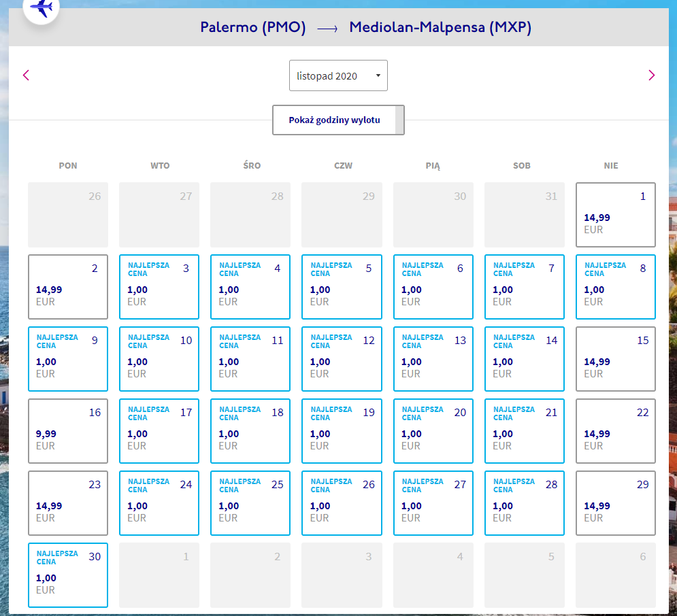This screenshot has width=677, height=616.
Task: Select November 24 best price
Action: (x=159, y=503)
